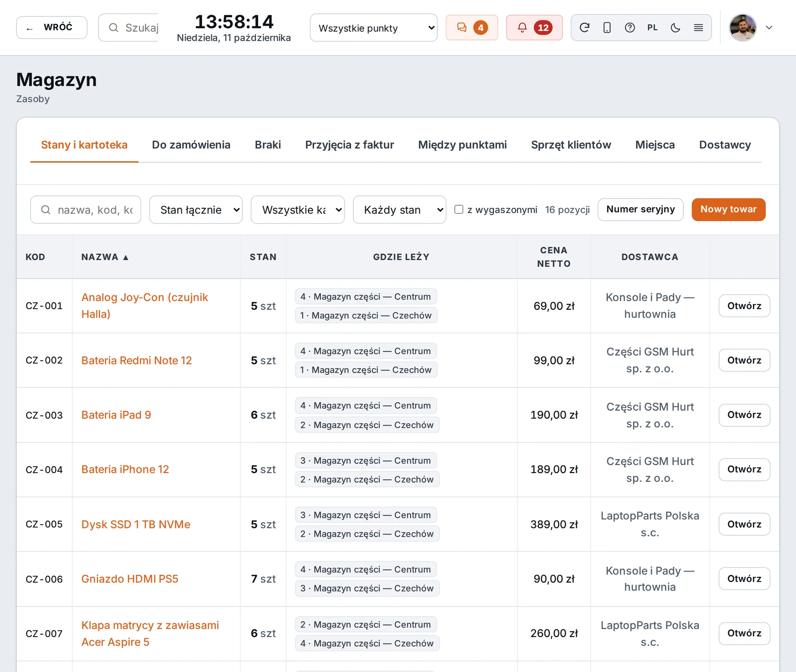Open the Dostawcy tab
Image resolution: width=796 pixels, height=672 pixels.
pos(725,145)
